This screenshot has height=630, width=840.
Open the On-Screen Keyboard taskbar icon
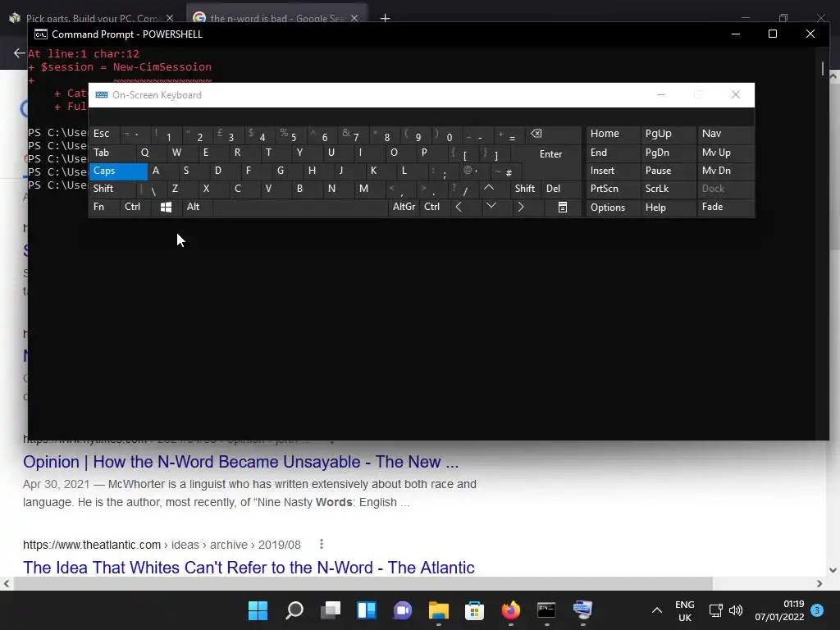point(582,610)
